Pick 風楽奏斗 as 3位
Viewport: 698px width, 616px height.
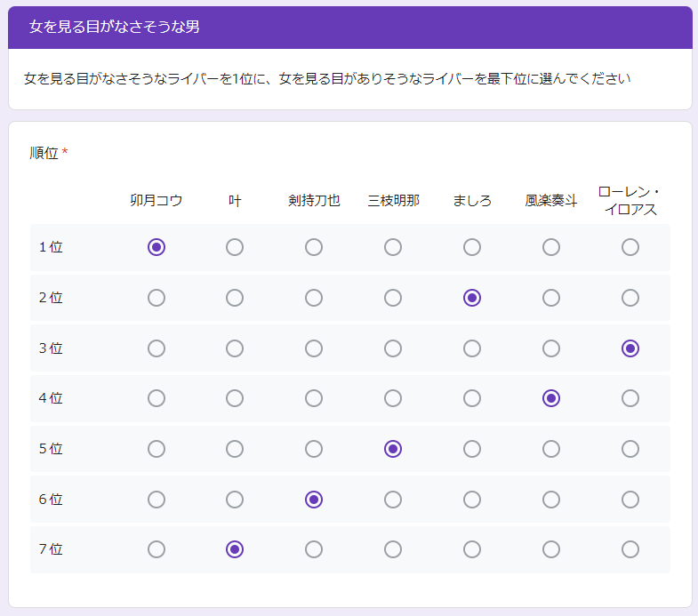click(551, 348)
